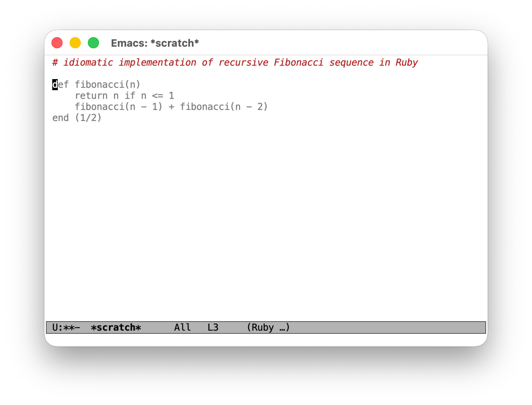Click the red idiomatic implementation comment text
The image size is (532, 405).
click(235, 62)
